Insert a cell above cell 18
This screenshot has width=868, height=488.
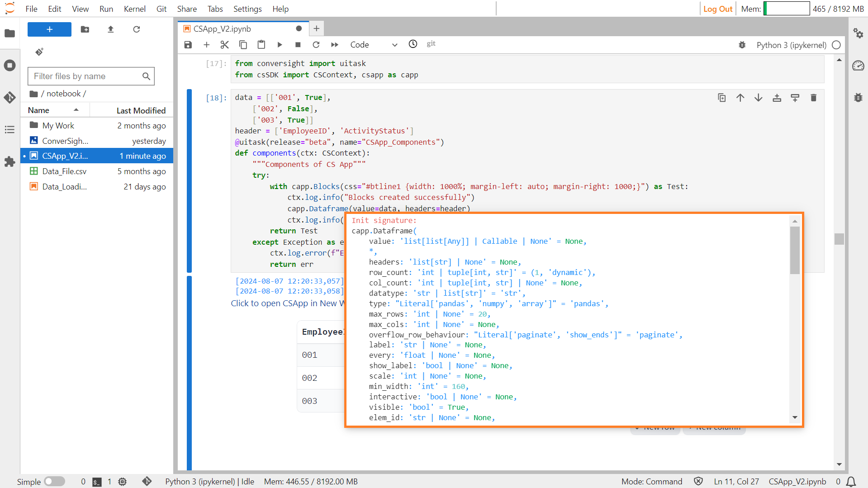pos(777,98)
